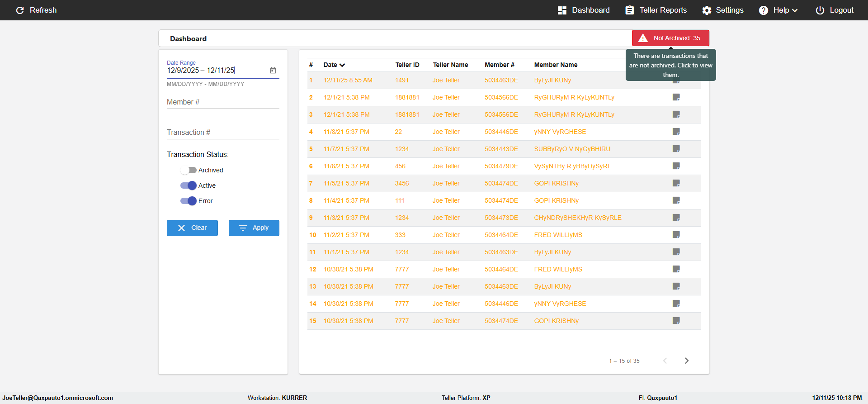Sort by the Date column arrow
The width and height of the screenshot is (868, 404).
pyautogui.click(x=342, y=65)
